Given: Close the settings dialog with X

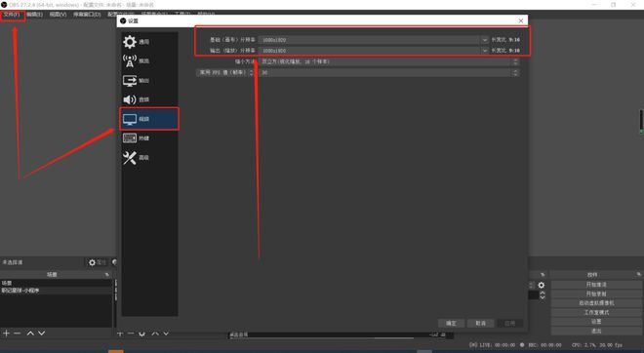Looking at the screenshot, I should pos(521,20).
